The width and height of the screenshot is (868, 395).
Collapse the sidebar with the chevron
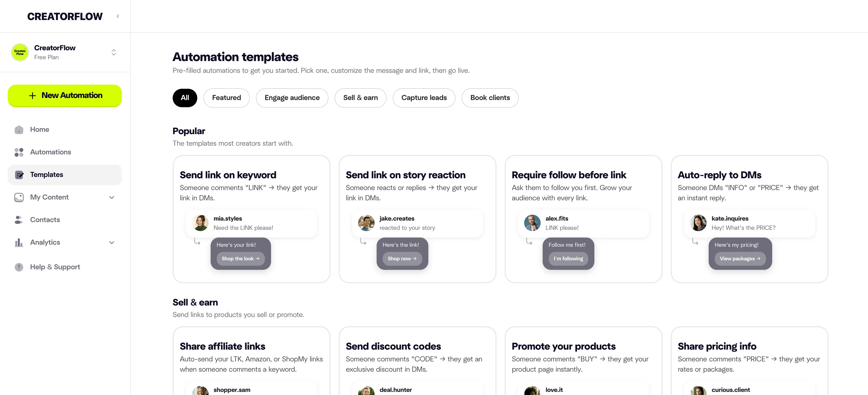[x=118, y=16]
